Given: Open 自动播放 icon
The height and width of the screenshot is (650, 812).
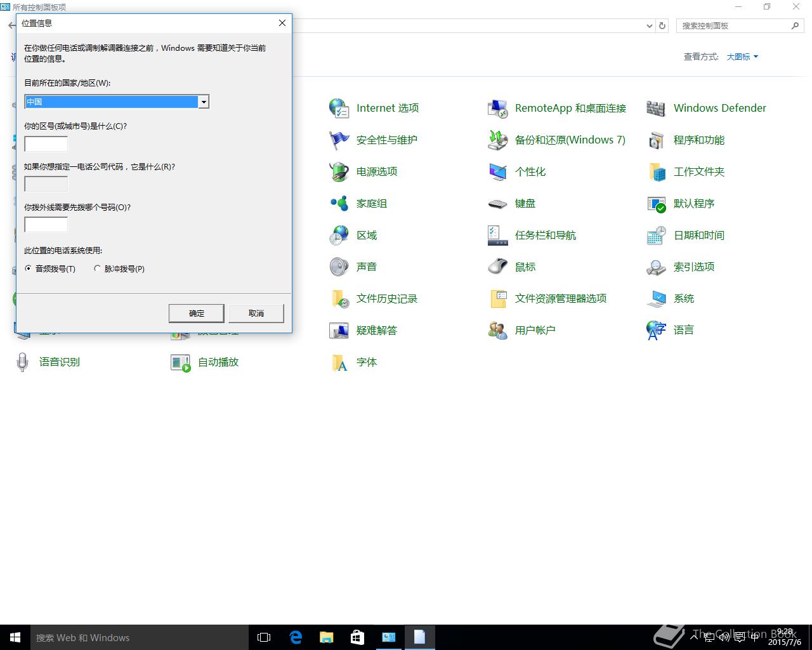Looking at the screenshot, I should click(x=180, y=362).
